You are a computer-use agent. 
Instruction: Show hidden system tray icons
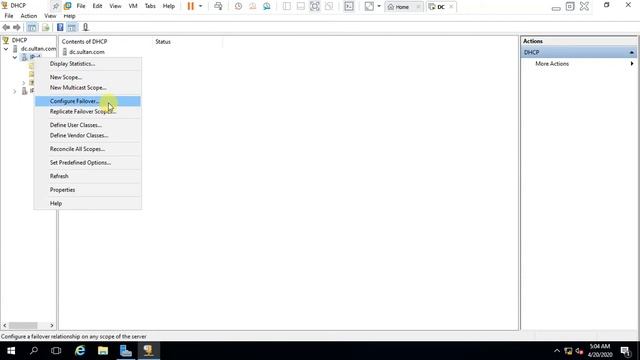point(557,351)
